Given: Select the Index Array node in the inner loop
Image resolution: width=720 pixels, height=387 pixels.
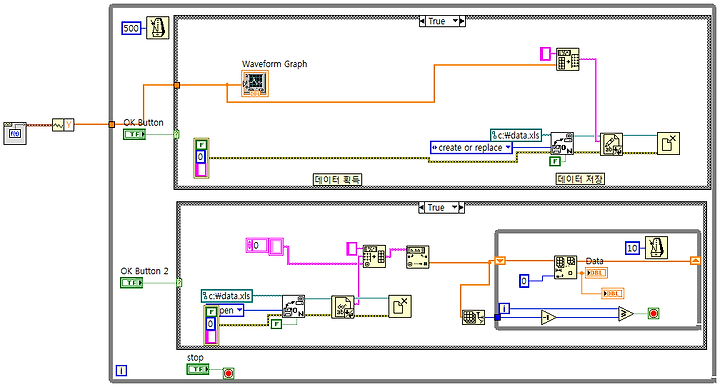Looking at the screenshot, I should (566, 267).
